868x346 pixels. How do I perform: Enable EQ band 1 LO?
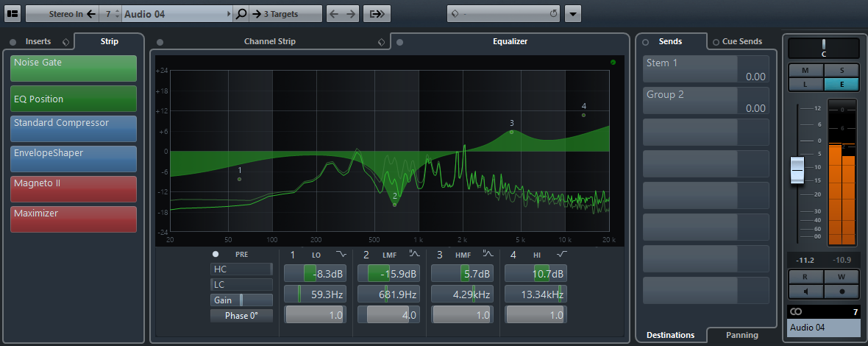(x=293, y=255)
